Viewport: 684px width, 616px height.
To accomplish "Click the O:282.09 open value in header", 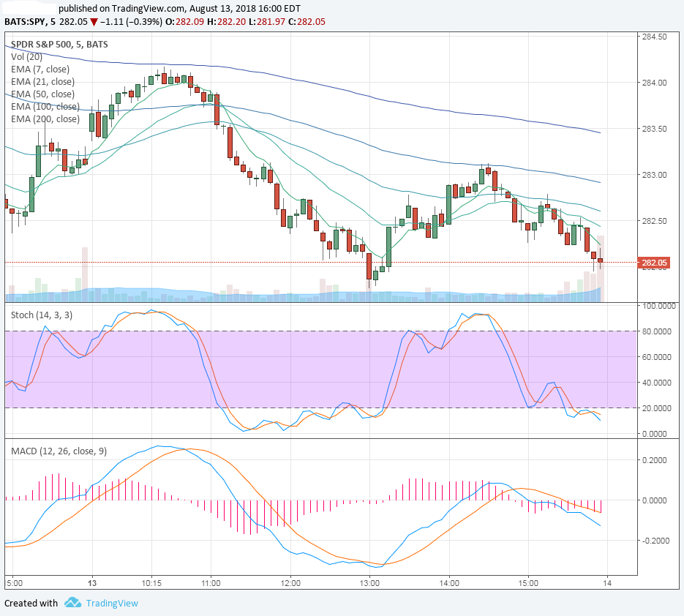I will click(184, 22).
